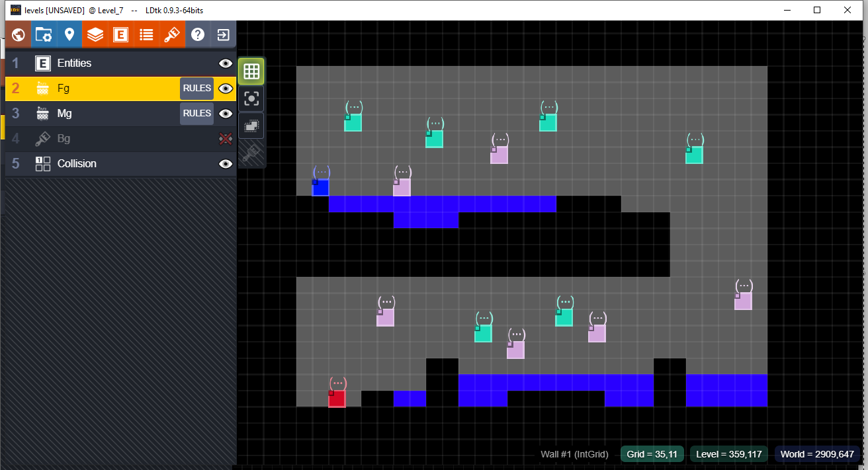Hide the Collision layer

pos(226,164)
